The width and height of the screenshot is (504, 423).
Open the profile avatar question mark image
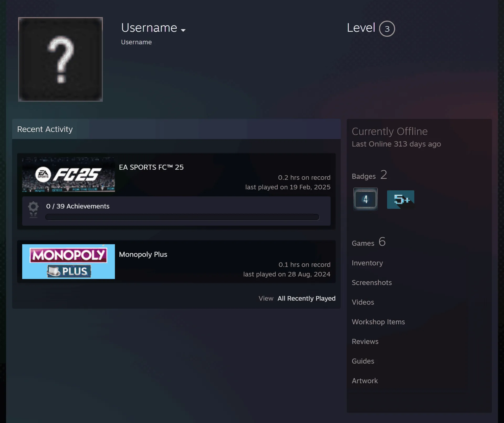[60, 59]
